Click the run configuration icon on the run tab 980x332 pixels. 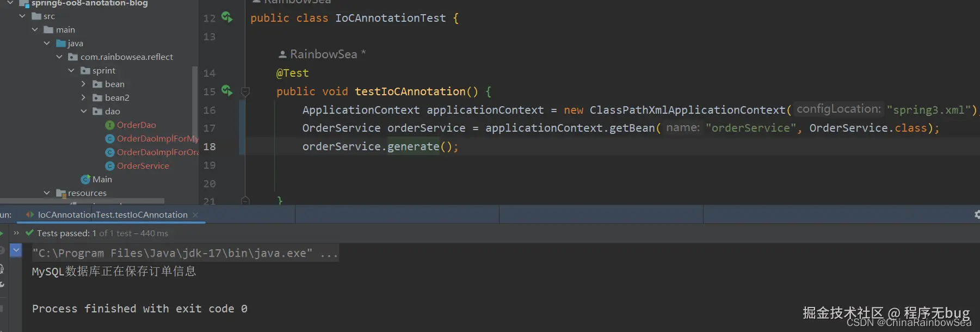[30, 215]
